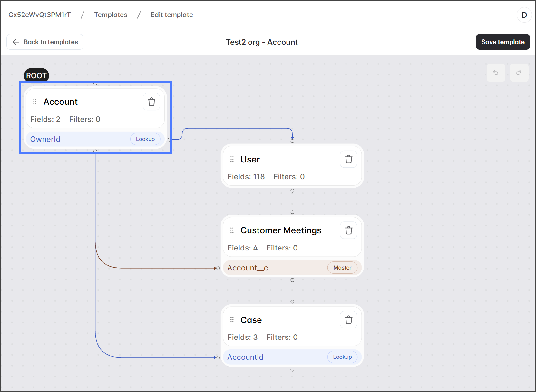Select the OwnerId lookup row
The image size is (536, 392).
(77, 139)
